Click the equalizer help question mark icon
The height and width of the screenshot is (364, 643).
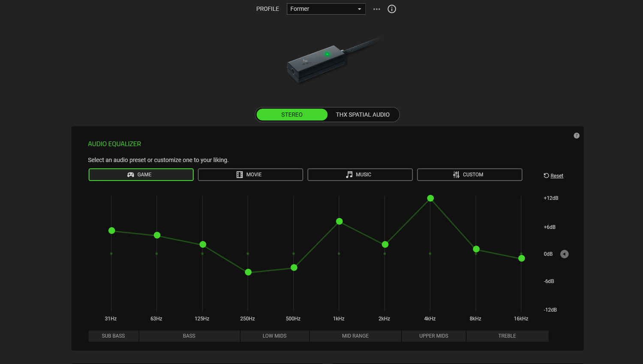[577, 135]
